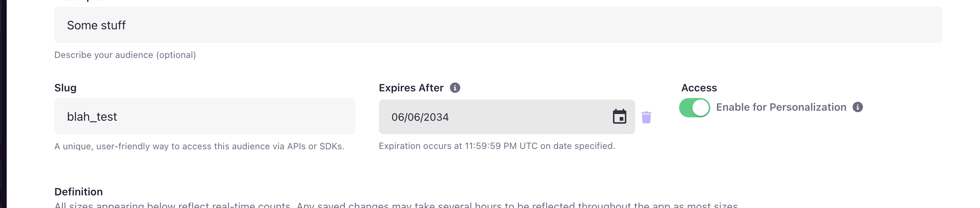Click the info icon beside Enable for Personalization
980x208 pixels.
pyautogui.click(x=857, y=107)
